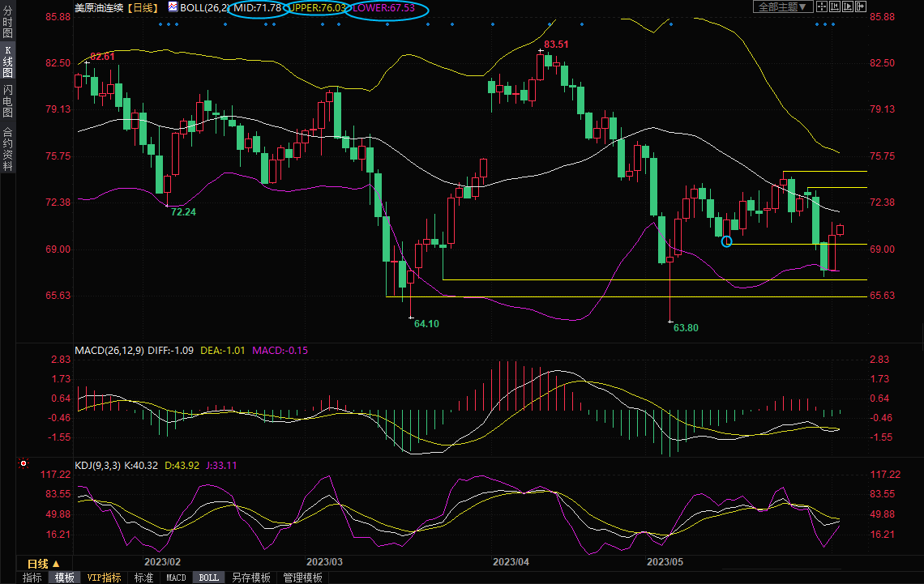Click the crosshair cursor icon

pos(822,6)
